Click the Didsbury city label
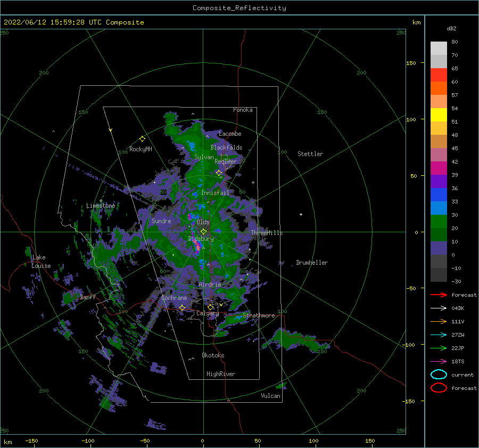The height and width of the screenshot is (448, 479). (201, 239)
